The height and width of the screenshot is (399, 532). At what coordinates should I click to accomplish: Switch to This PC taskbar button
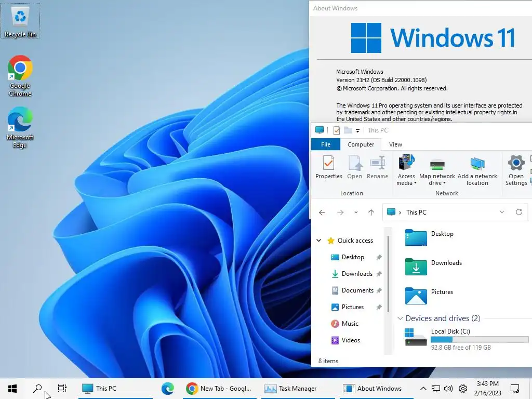coord(115,388)
